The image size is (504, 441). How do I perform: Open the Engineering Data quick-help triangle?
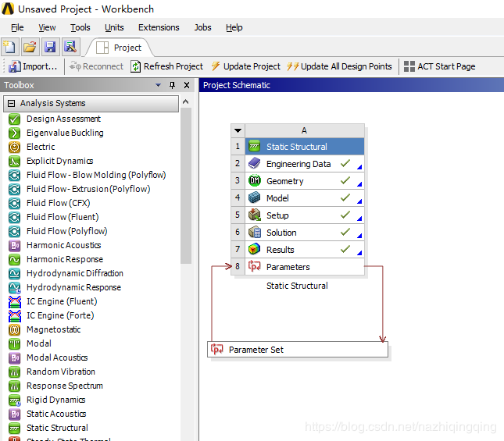point(359,167)
